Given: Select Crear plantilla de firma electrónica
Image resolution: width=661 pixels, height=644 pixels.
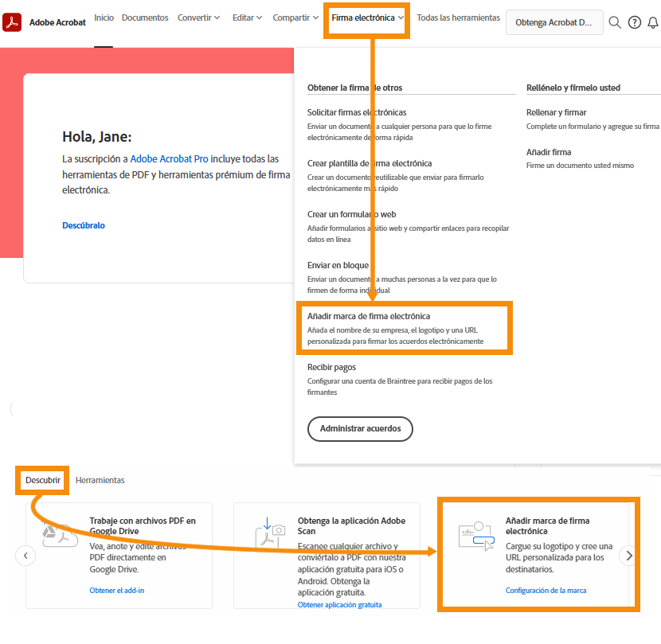Looking at the screenshot, I should pyautogui.click(x=370, y=163).
